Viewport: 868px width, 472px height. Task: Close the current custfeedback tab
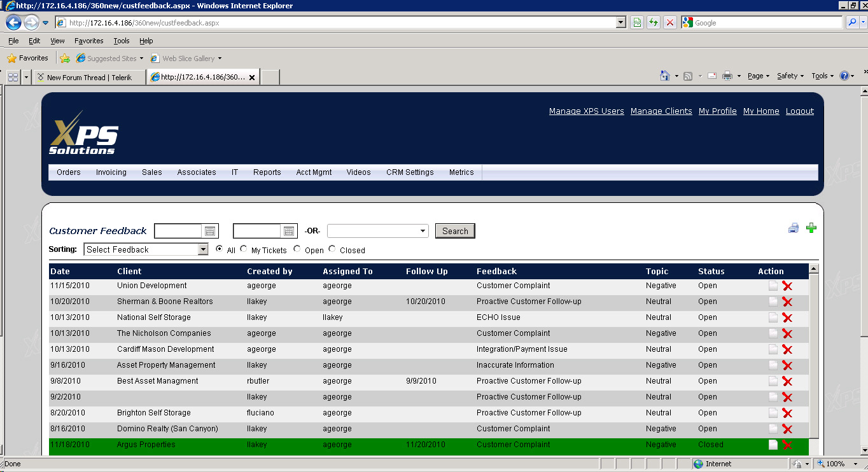pyautogui.click(x=252, y=78)
